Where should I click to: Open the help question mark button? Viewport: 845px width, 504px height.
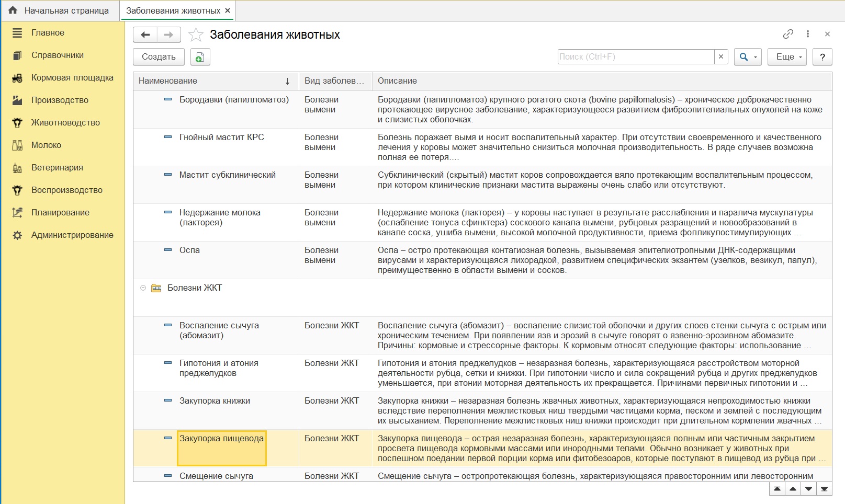[822, 57]
